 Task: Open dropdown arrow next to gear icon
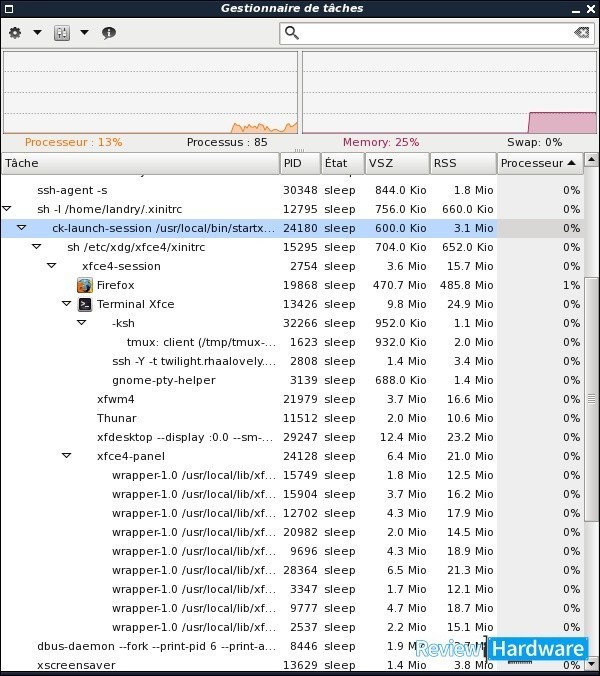click(38, 32)
